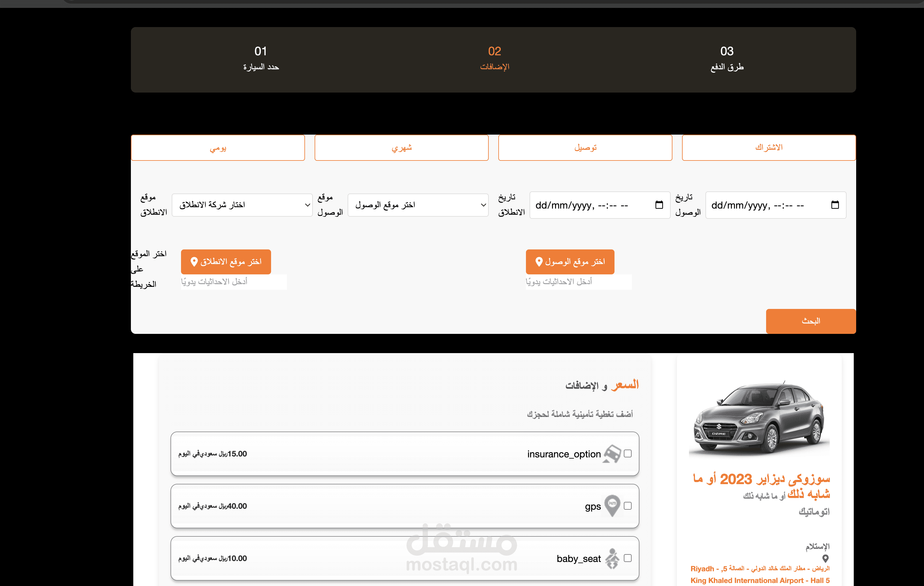Click pin icon in اختر موقع الانطلاق button
This screenshot has width=924, height=586.
tap(194, 261)
